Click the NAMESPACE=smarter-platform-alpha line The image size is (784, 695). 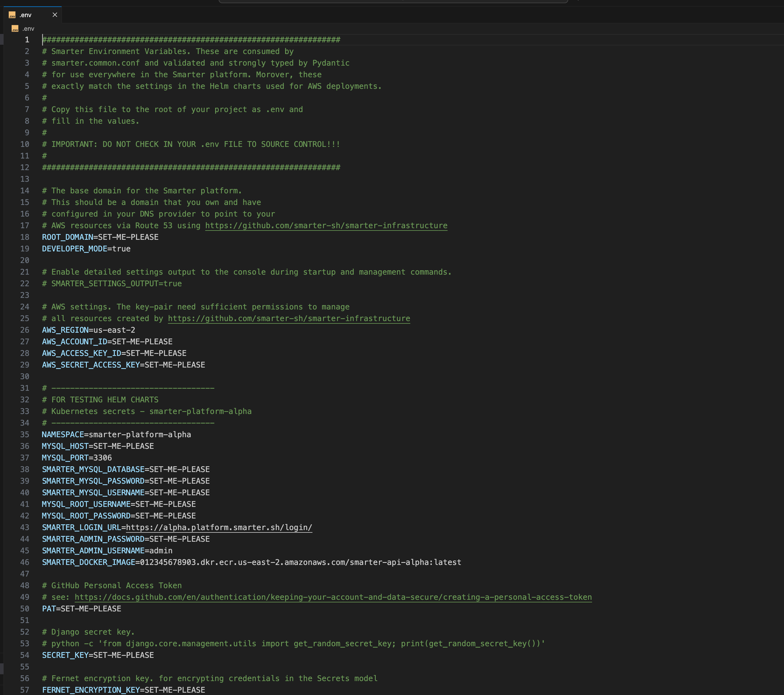click(117, 435)
